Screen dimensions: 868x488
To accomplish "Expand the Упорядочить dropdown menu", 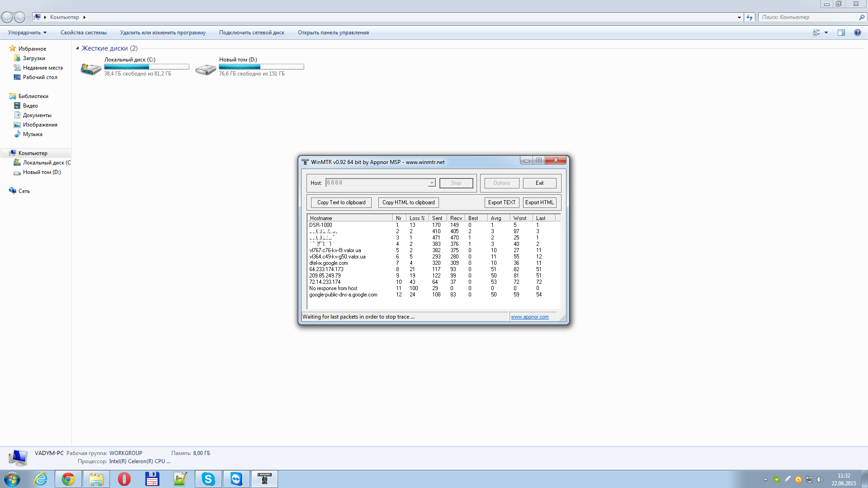I will click(27, 33).
